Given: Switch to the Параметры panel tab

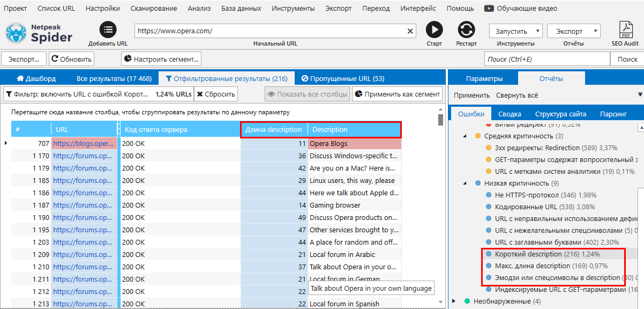Looking at the screenshot, I should tap(484, 78).
